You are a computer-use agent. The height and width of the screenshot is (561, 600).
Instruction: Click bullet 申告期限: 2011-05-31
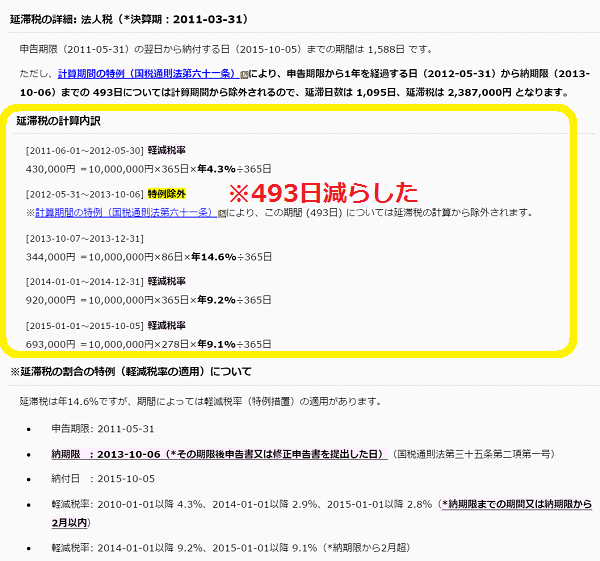pos(103,429)
